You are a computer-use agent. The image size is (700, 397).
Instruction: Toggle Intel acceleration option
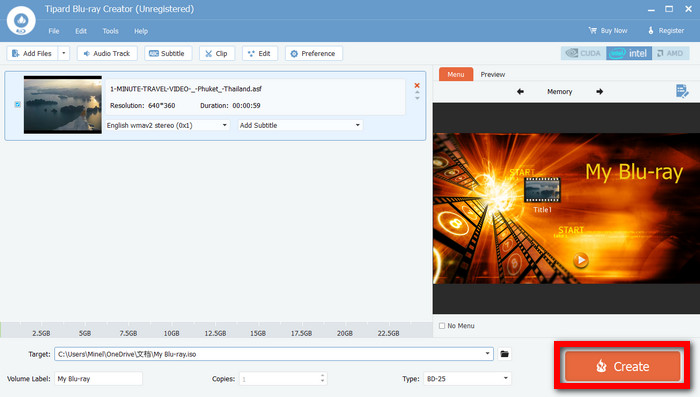click(629, 54)
